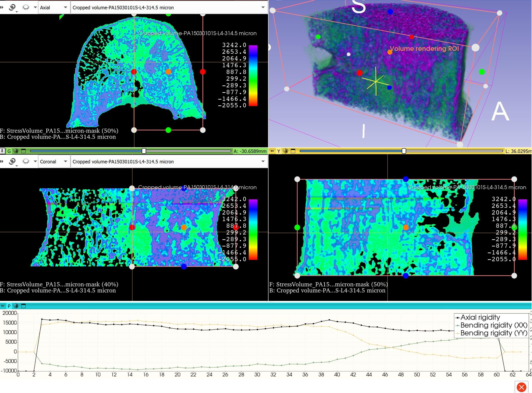Click the Axial rigidity entry in the plot legend
The width and height of the screenshot is (532, 393).
[480, 317]
